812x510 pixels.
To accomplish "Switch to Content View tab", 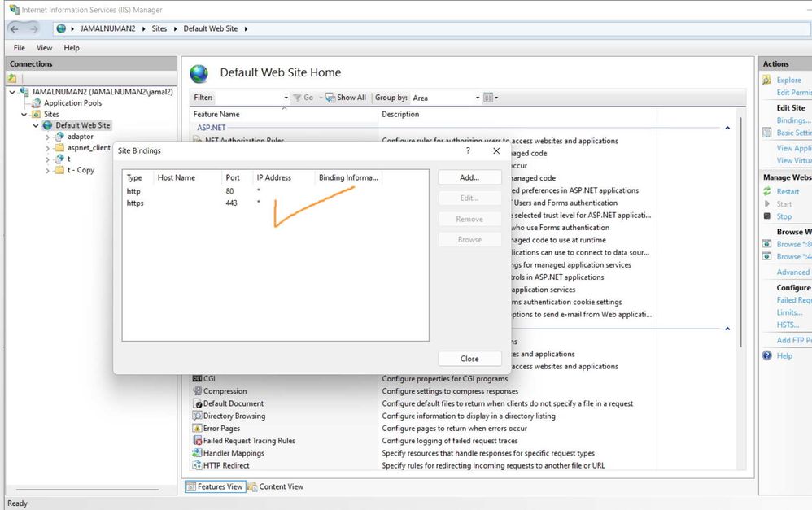I will (276, 486).
